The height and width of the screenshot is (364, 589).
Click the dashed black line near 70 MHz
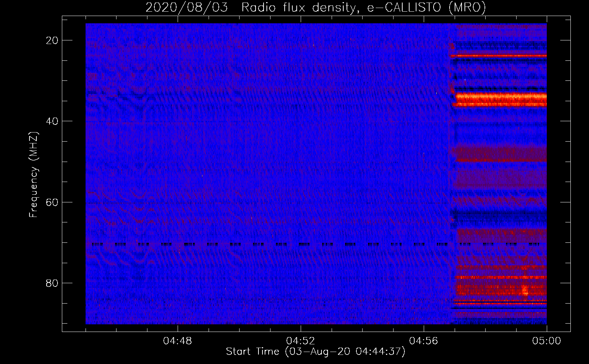click(x=315, y=244)
